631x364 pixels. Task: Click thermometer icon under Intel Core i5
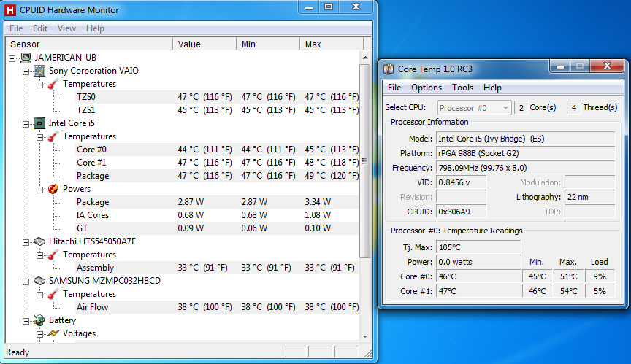coord(53,136)
